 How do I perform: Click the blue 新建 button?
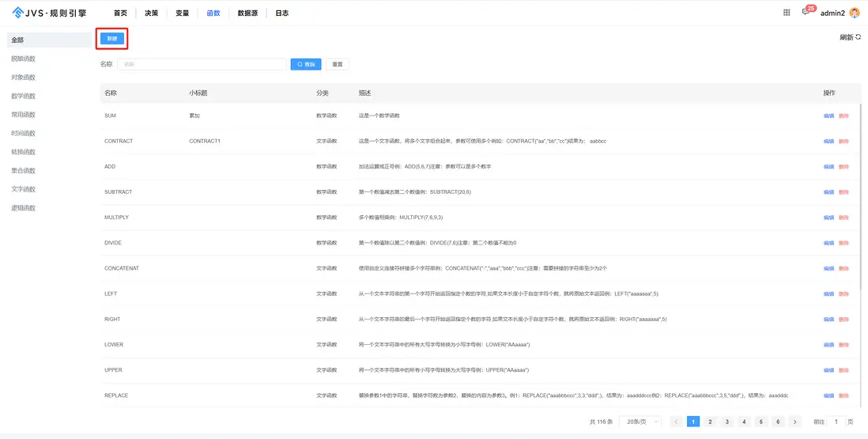tap(112, 38)
